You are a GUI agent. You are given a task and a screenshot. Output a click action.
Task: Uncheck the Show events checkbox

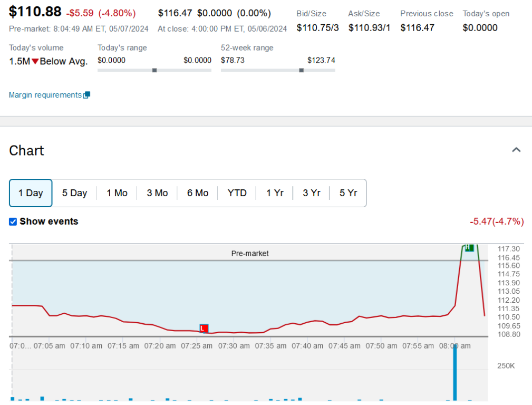tap(13, 221)
